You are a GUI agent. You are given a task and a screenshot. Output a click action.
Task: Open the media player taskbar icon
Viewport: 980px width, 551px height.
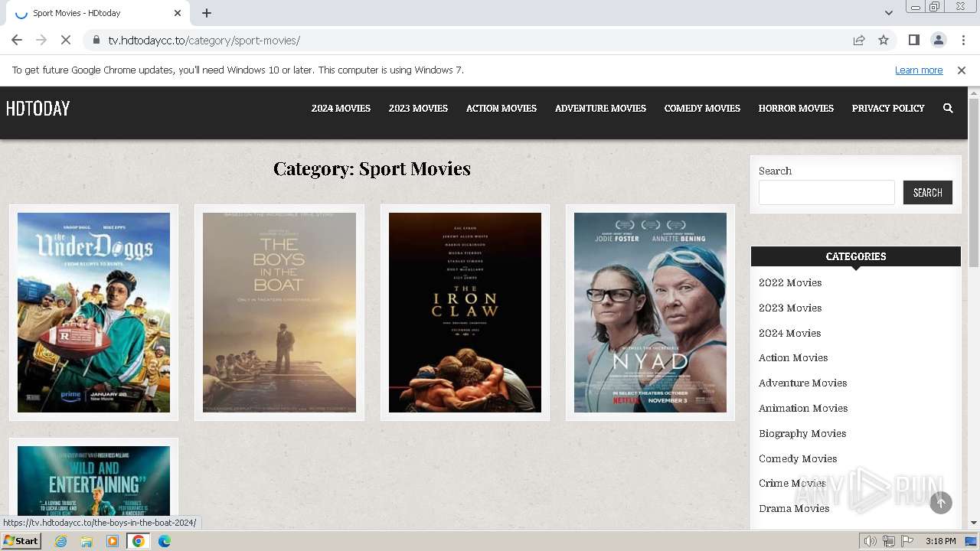pos(113,541)
